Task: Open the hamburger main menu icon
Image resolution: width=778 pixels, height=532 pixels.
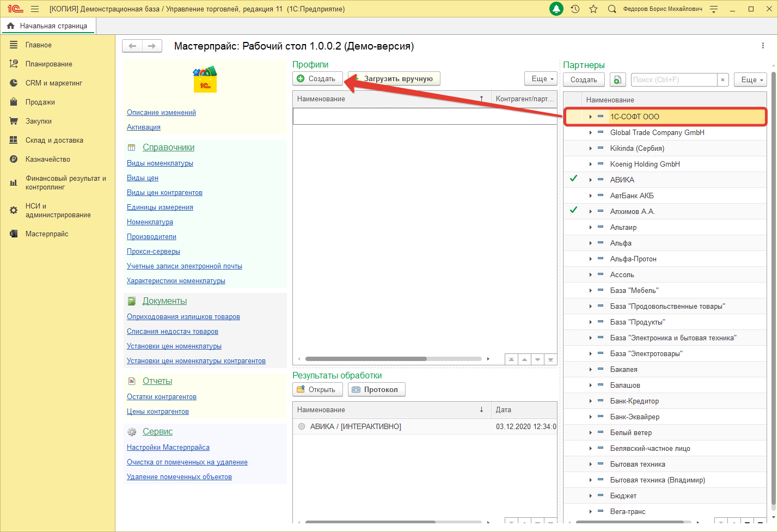Action: click(35, 9)
